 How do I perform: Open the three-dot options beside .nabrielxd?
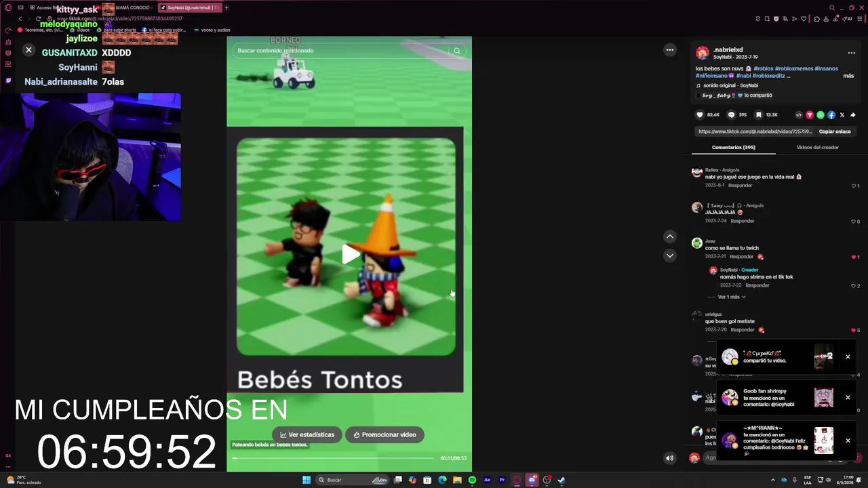coord(851,53)
